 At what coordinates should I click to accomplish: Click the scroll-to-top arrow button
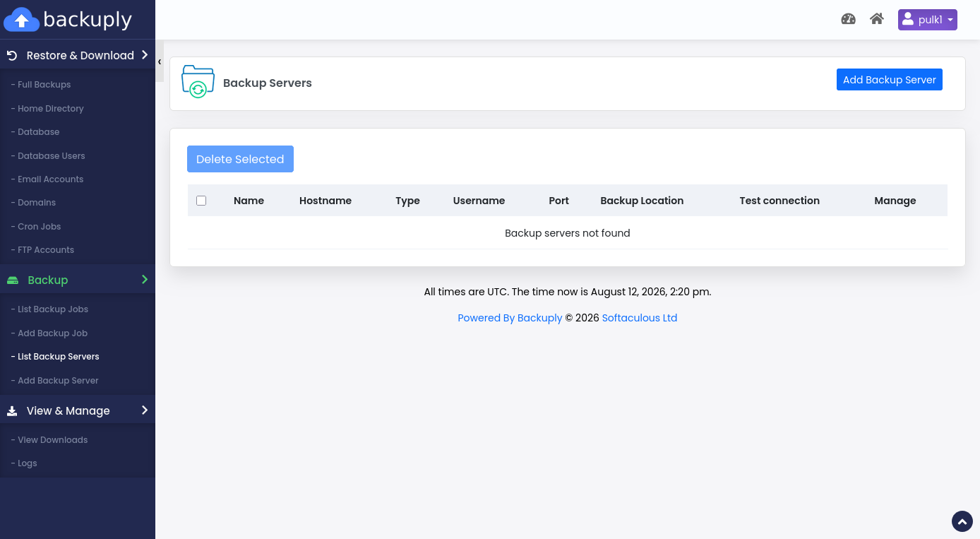[x=962, y=521]
